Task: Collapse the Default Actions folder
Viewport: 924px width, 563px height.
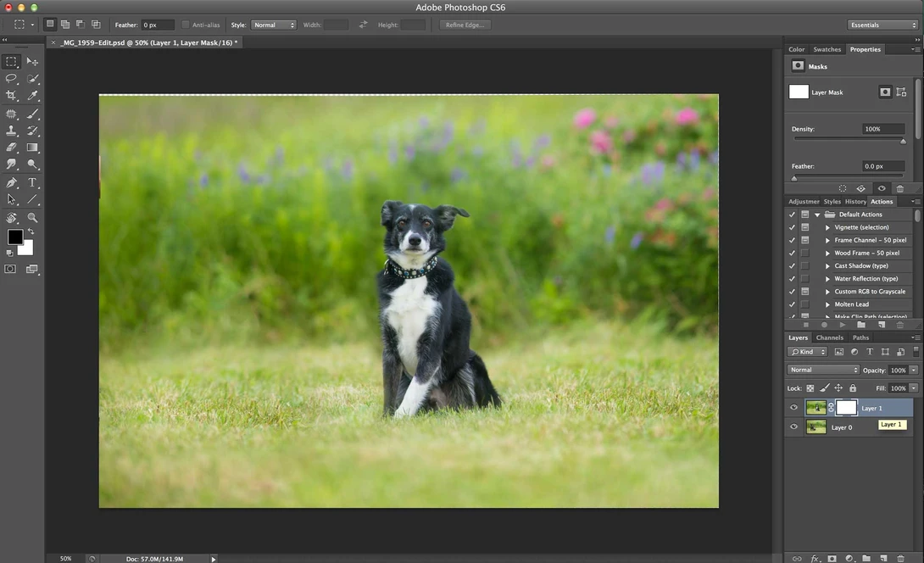Action: pyautogui.click(x=817, y=215)
